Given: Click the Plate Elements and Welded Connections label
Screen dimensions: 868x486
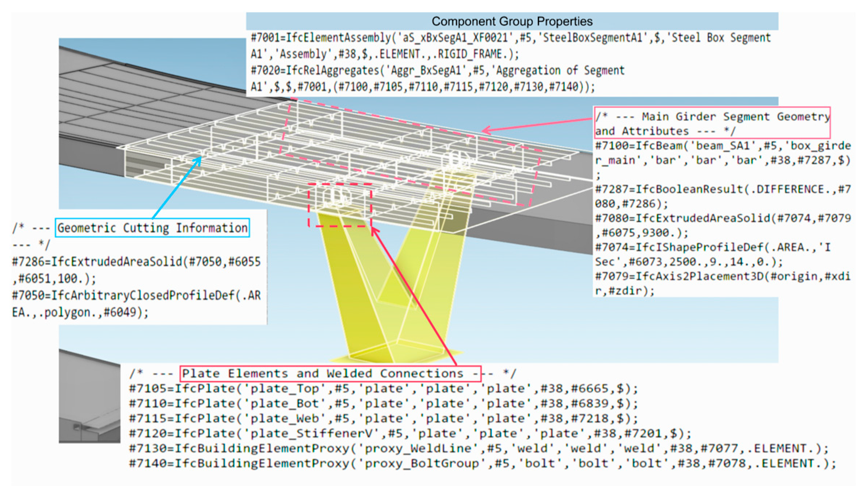Looking at the screenshot, I should coord(330,374).
